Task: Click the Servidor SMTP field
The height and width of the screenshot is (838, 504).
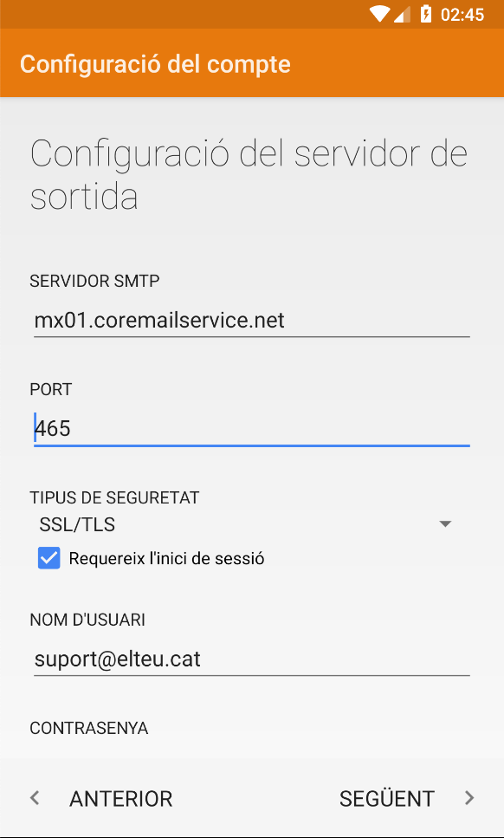Action: coord(251,322)
